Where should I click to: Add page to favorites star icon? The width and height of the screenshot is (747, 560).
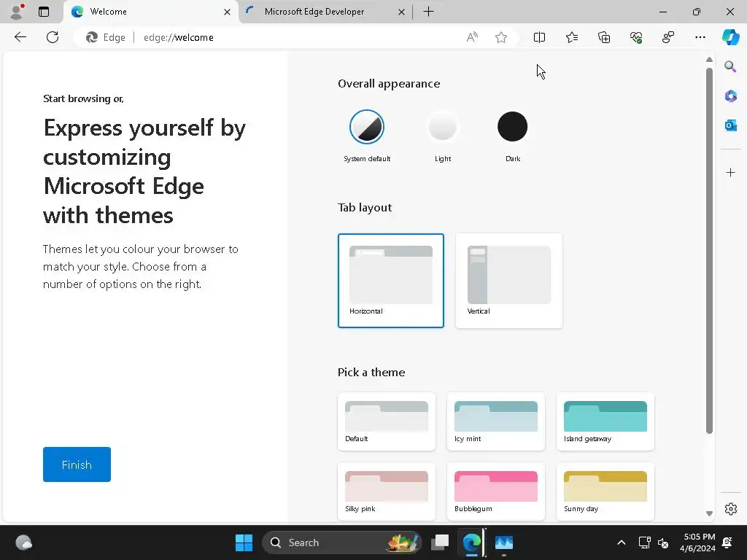pos(500,37)
